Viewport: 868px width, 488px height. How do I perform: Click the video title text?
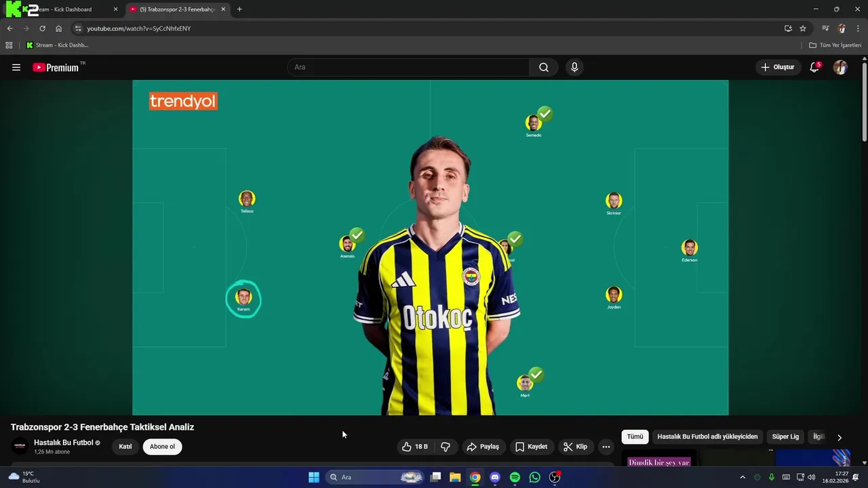102,427
